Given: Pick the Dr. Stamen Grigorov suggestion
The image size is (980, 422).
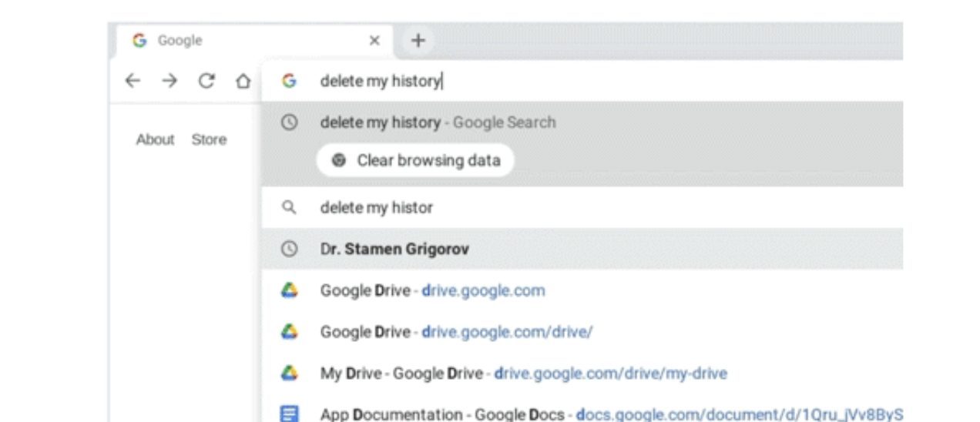Looking at the screenshot, I should pyautogui.click(x=394, y=250).
